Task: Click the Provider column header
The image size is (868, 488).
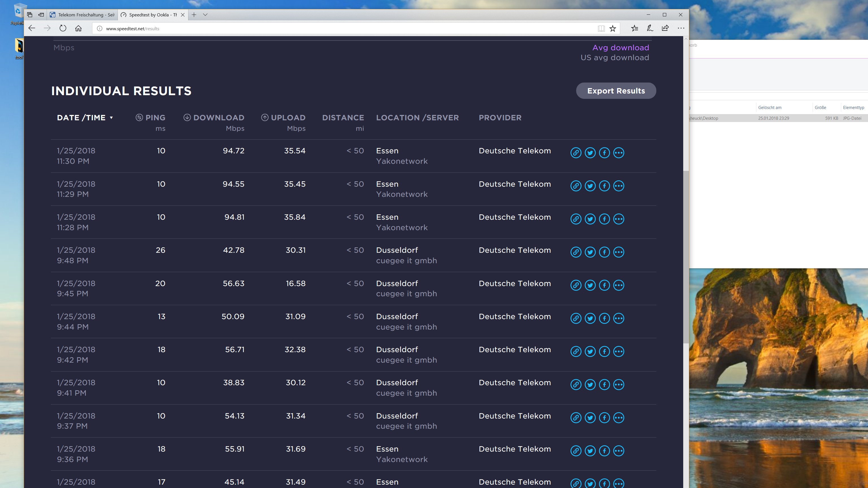Action: [x=500, y=117]
